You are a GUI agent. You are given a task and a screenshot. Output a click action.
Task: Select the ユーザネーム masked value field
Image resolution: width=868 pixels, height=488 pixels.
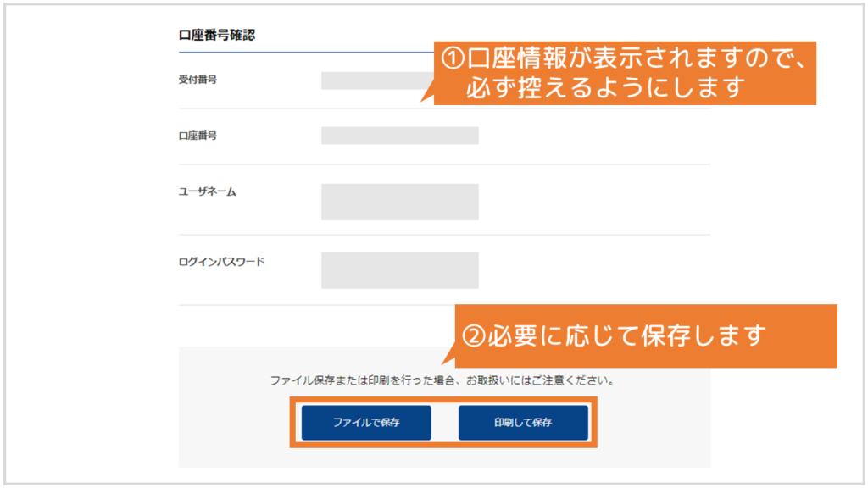tap(400, 202)
